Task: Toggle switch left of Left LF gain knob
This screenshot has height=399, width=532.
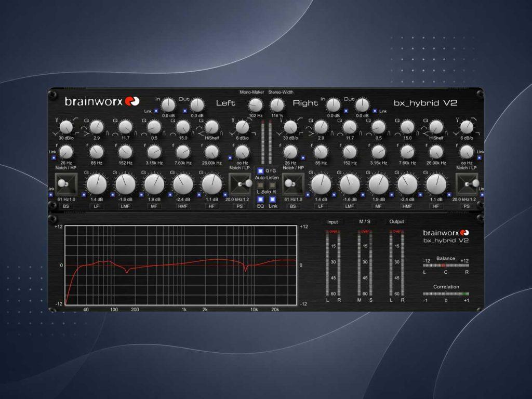Action: pyautogui.click(x=84, y=195)
